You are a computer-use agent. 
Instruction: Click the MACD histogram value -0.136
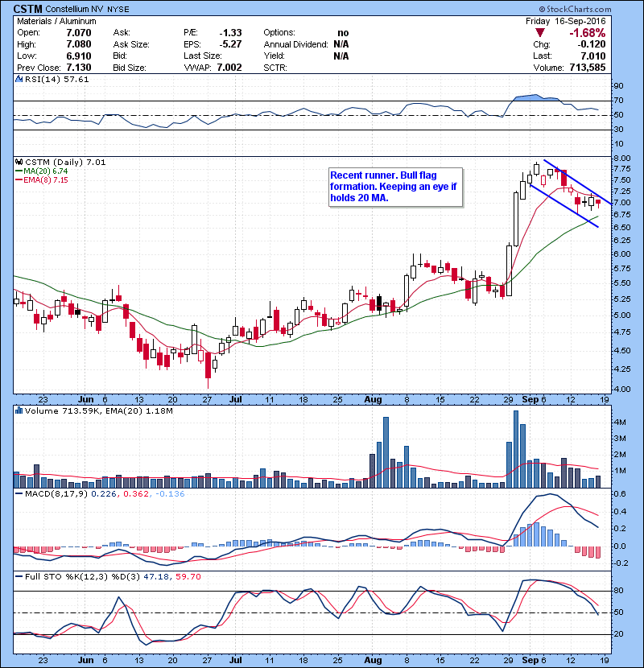tap(170, 494)
